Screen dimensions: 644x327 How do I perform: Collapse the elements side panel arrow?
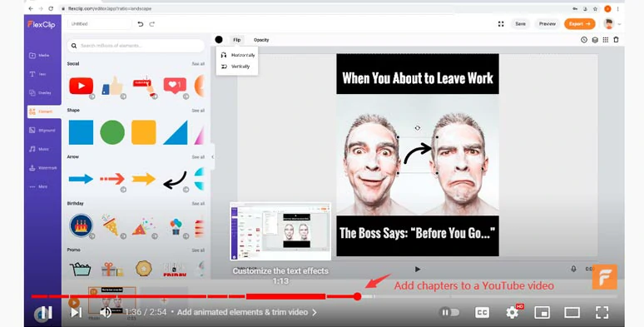point(212,157)
